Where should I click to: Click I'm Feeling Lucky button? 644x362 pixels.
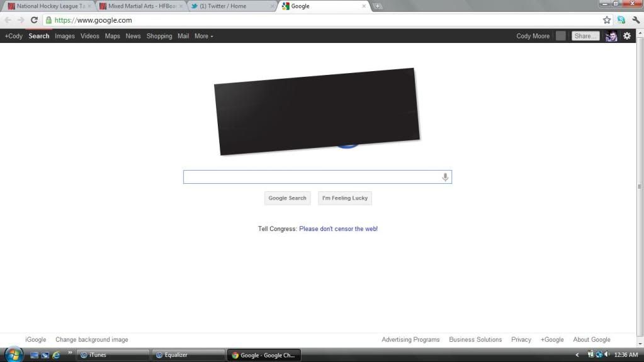pos(345,198)
